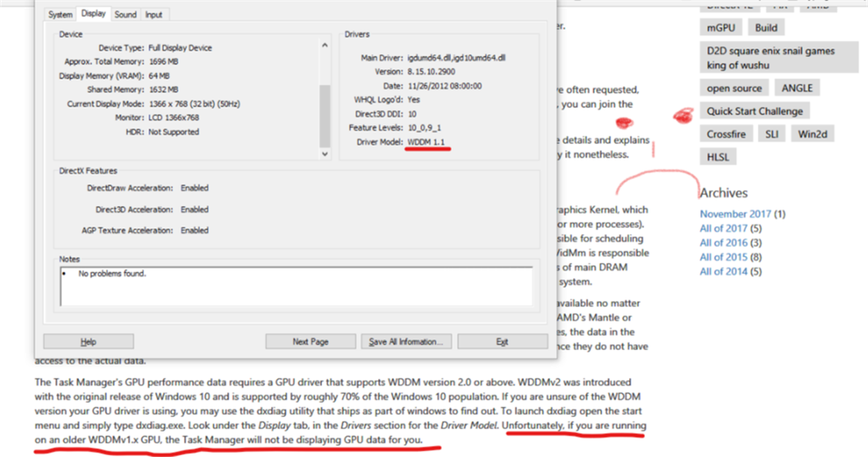The width and height of the screenshot is (868, 457).
Task: Click Device Type value Full Display Device
Action: (x=180, y=47)
